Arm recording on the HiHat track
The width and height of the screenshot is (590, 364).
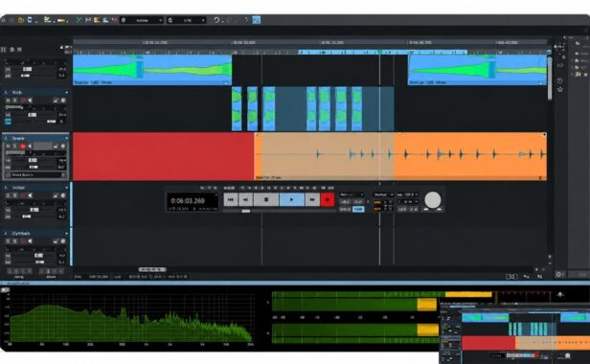pos(23,195)
